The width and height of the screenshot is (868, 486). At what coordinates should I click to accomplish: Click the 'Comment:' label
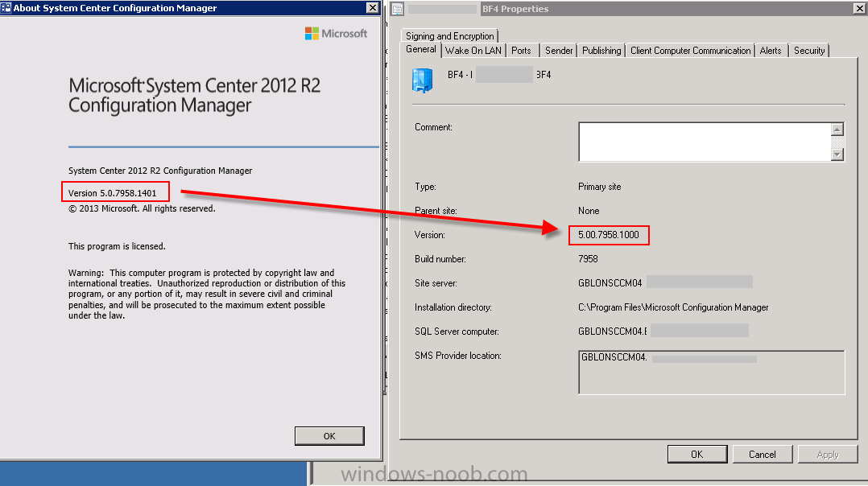[x=433, y=127]
